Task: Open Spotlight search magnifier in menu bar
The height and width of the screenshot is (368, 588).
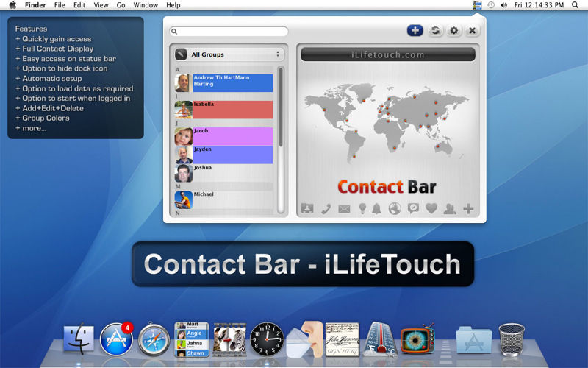Action: [x=575, y=5]
